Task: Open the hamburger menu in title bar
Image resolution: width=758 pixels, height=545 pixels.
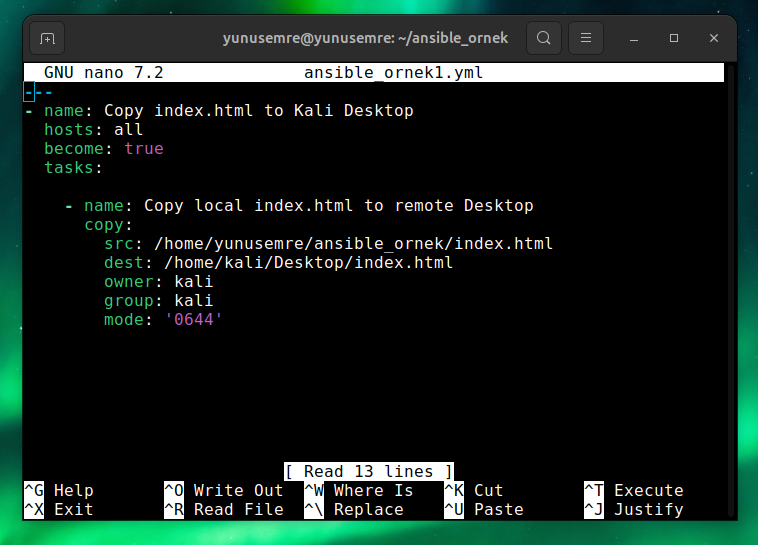Action: click(x=586, y=38)
